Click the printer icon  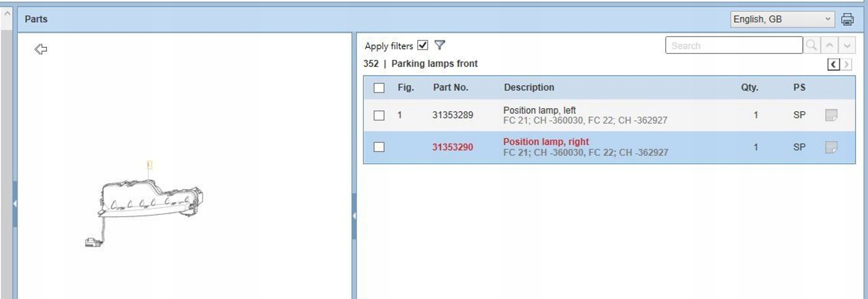848,19
